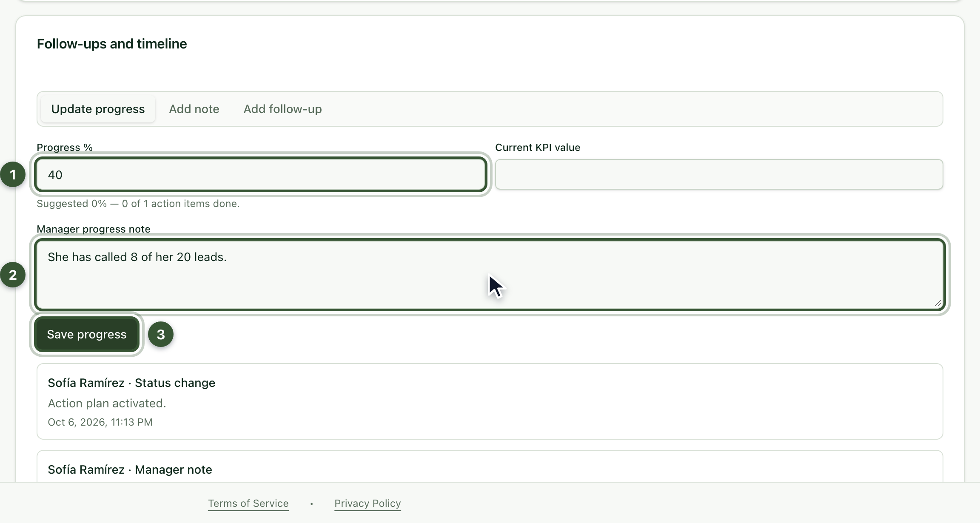Select the Add follow-up tab
The height and width of the screenshot is (523, 980).
coord(282,109)
